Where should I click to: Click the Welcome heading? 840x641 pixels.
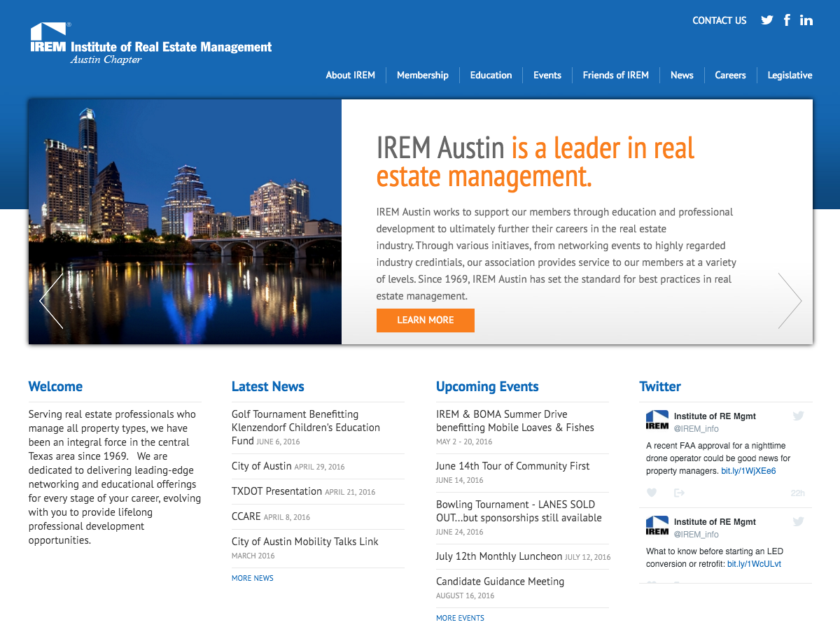click(x=55, y=386)
